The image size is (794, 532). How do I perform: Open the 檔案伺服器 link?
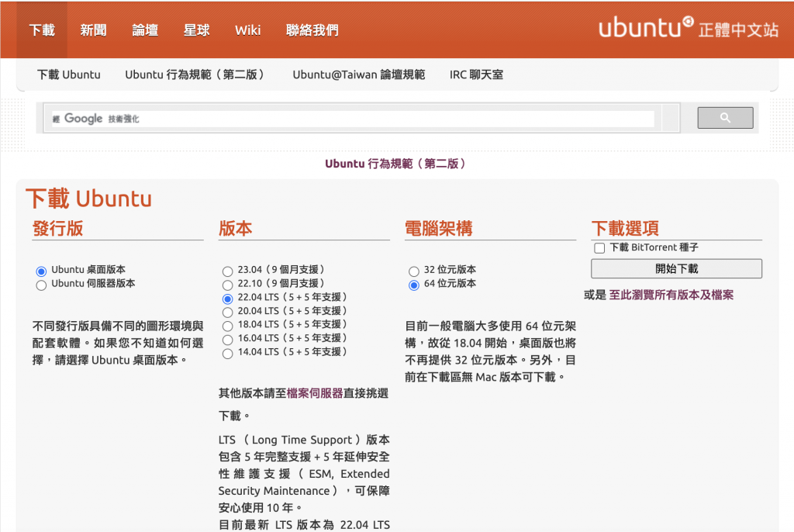pyautogui.click(x=315, y=393)
